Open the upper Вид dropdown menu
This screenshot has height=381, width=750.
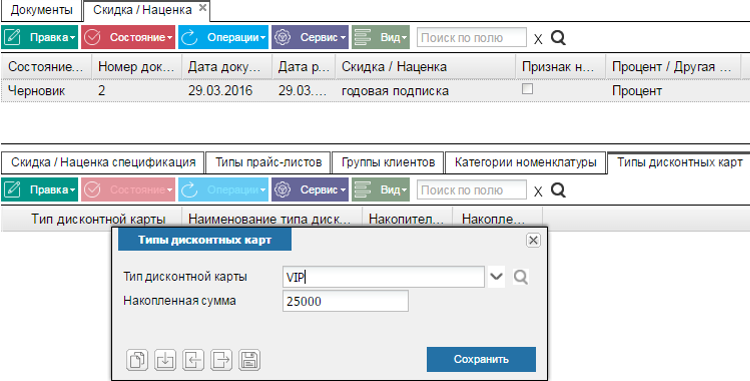pos(381,37)
